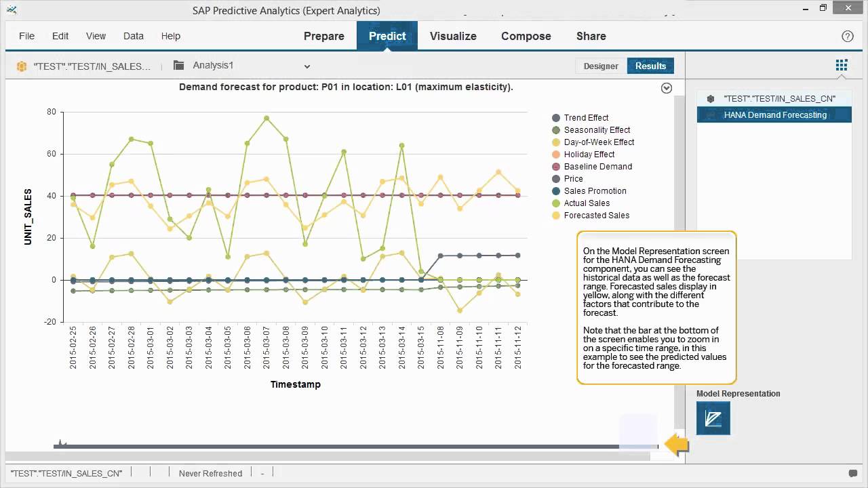Viewport: 868px width, 488px height.
Task: Click the 2015-11-08 timestamp label
Action: point(441,346)
